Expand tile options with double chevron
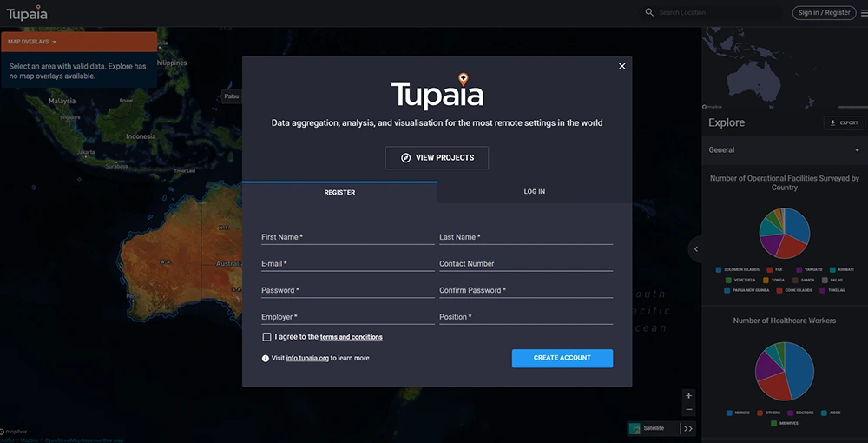This screenshot has width=868, height=443. pyautogui.click(x=688, y=428)
